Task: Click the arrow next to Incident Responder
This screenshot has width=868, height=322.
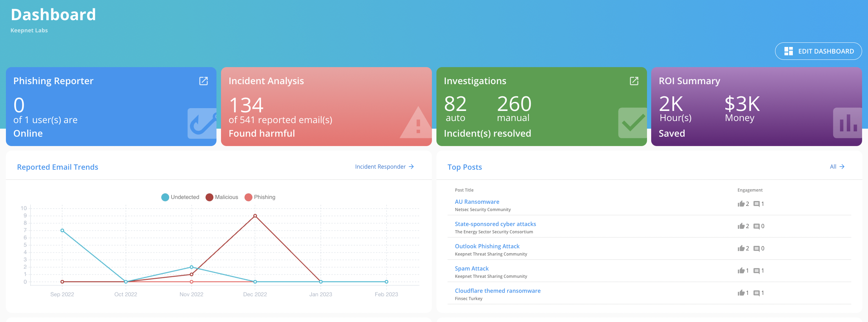Action: click(x=411, y=167)
